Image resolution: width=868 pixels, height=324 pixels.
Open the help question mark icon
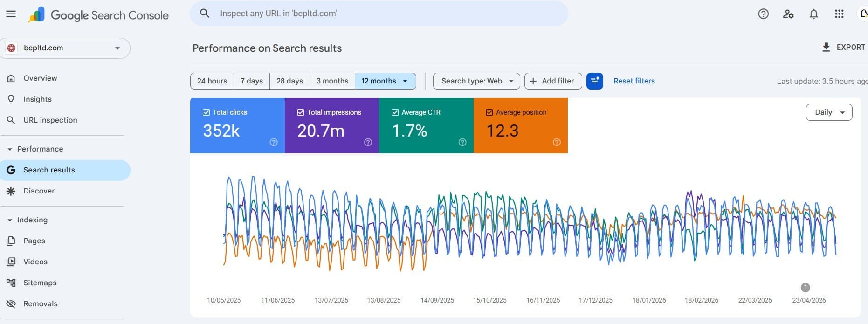(763, 14)
